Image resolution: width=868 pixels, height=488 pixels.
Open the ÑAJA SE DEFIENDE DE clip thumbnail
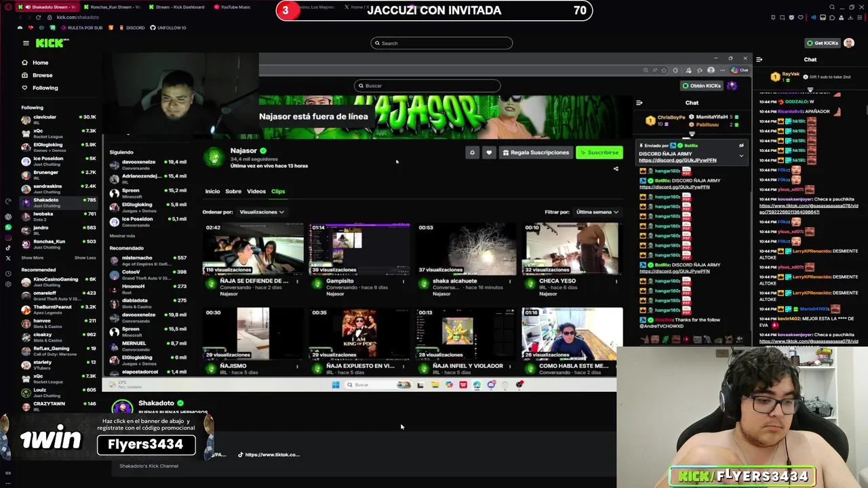pyautogui.click(x=253, y=249)
